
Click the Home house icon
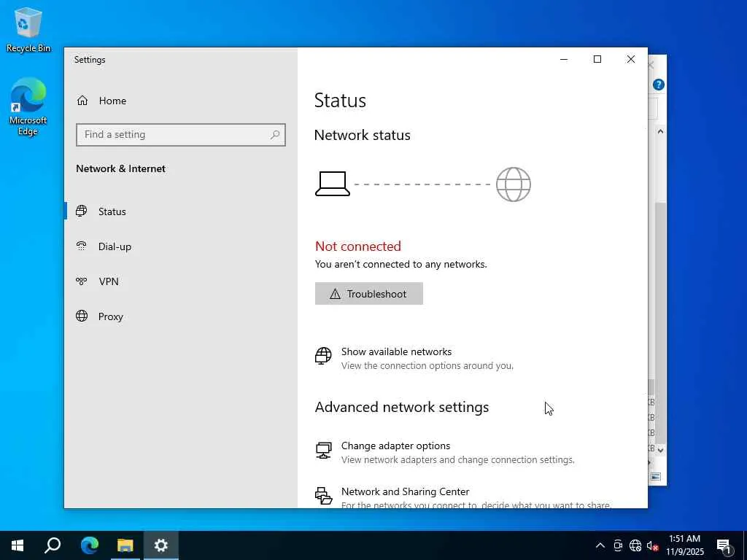(82, 101)
